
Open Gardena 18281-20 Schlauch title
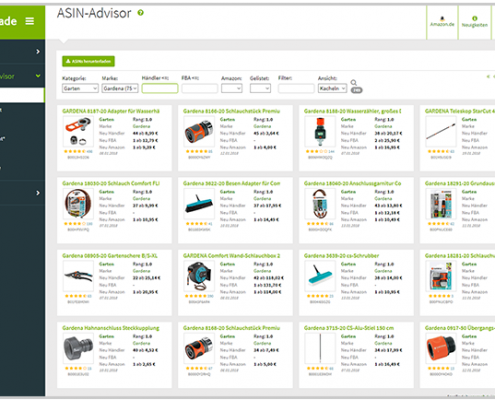click(x=460, y=256)
